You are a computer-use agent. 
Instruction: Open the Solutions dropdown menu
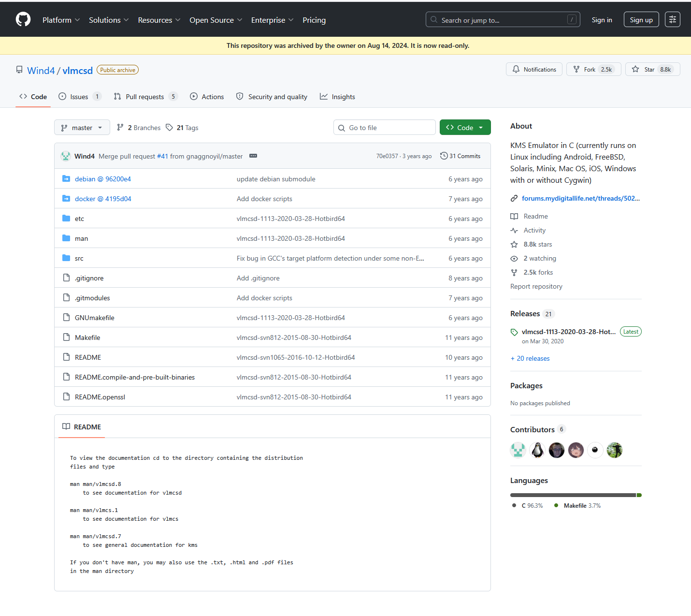pos(109,20)
